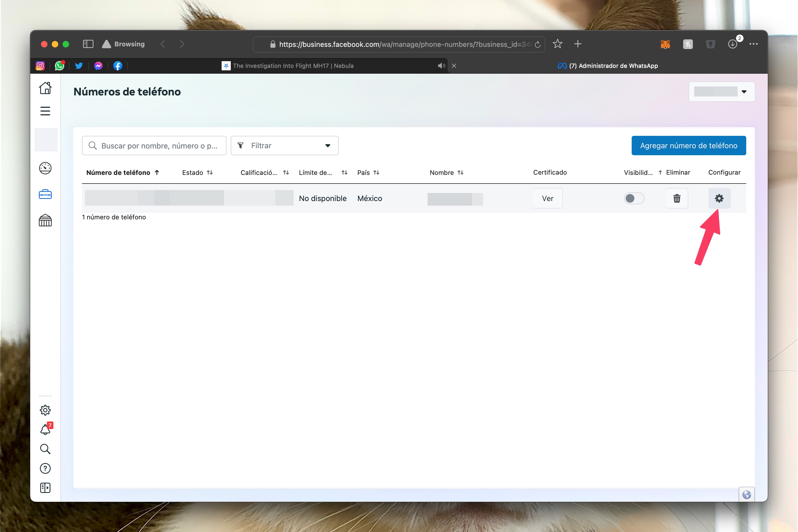Switch to The Investigation Into Flight MH17 tab
The image size is (798, 532).
click(293, 66)
